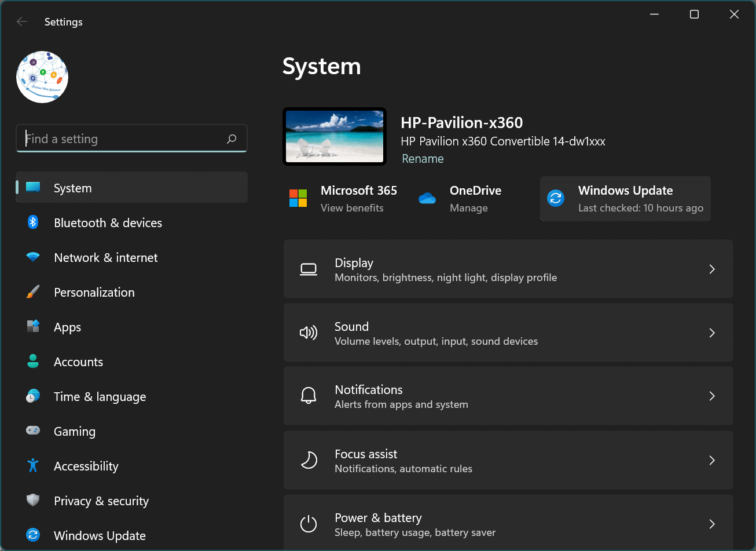The image size is (756, 551).
Task: Click the Time & language globe icon
Action: (33, 396)
